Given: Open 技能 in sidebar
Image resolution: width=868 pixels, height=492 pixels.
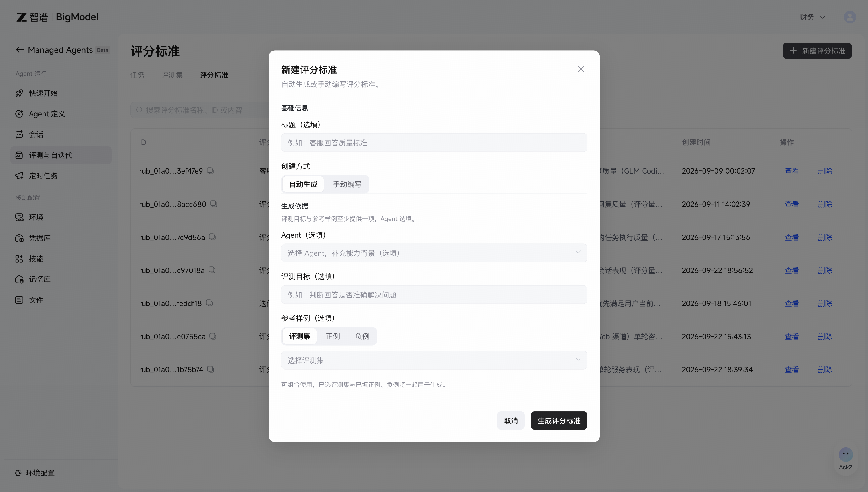Looking at the screenshot, I should pos(61,259).
